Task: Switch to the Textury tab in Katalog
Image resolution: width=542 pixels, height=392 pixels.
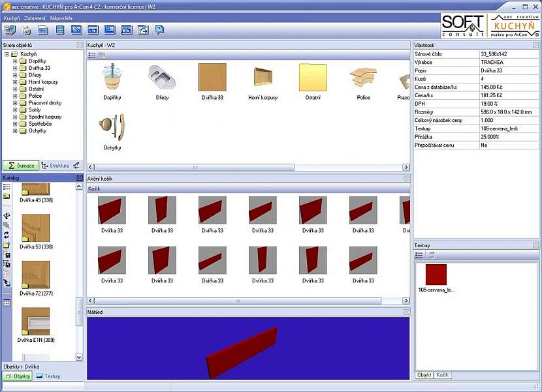Action: (x=48, y=376)
